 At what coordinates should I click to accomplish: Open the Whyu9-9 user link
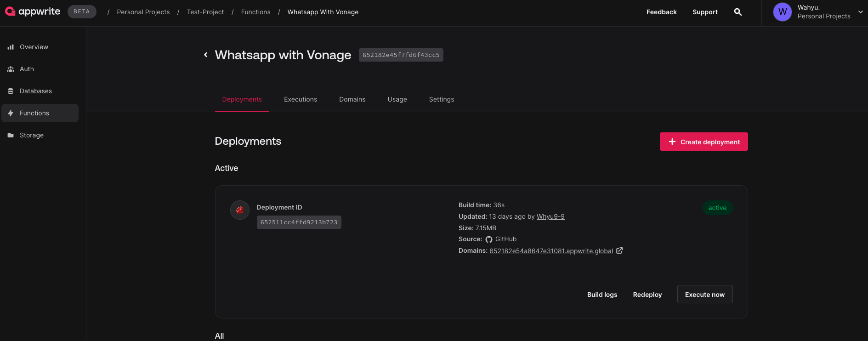[550, 216]
